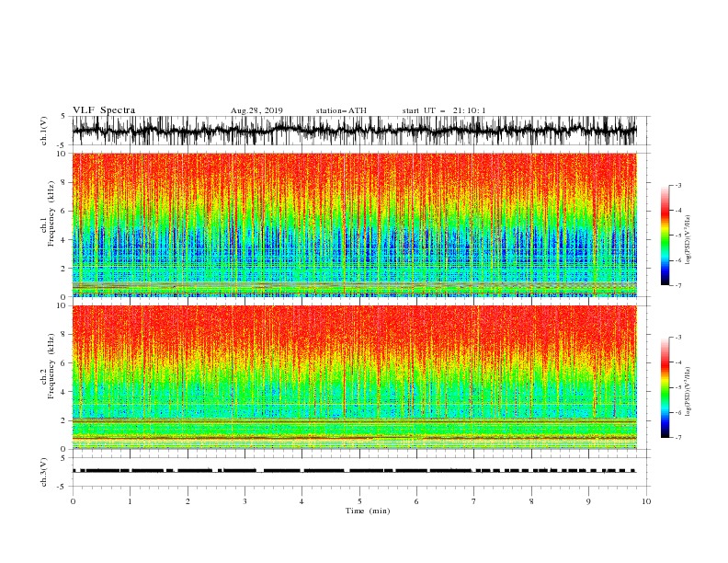728x563 pixels.
Task: Click time axis tick label '0'
Action: [x=73, y=501]
